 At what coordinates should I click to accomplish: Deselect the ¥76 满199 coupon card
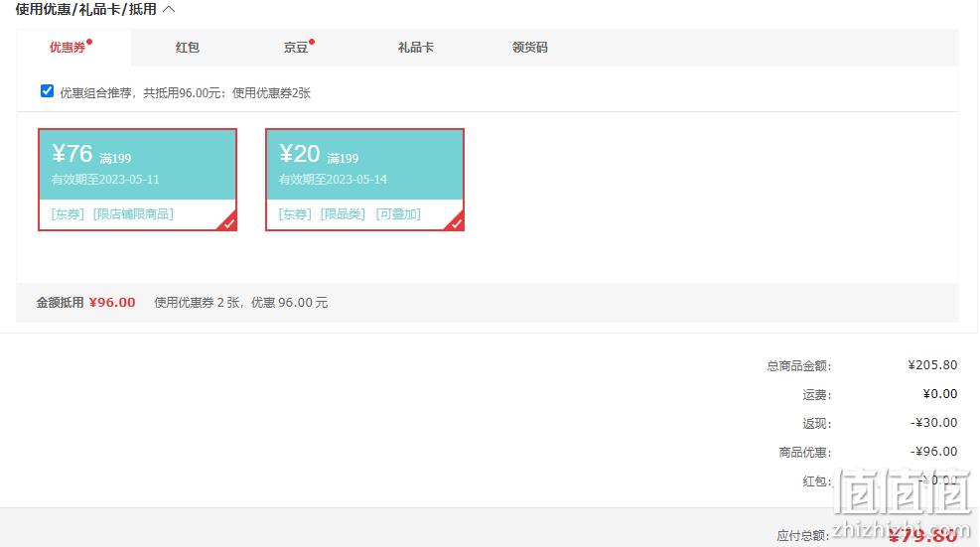(137, 180)
